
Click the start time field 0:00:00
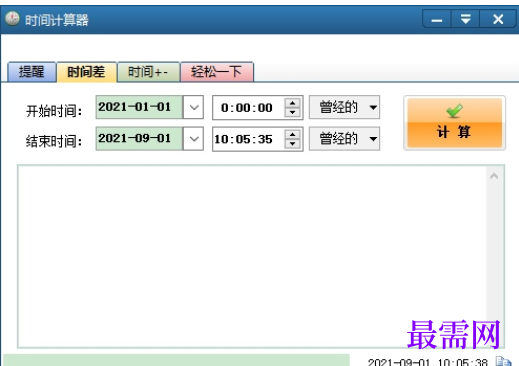point(249,107)
